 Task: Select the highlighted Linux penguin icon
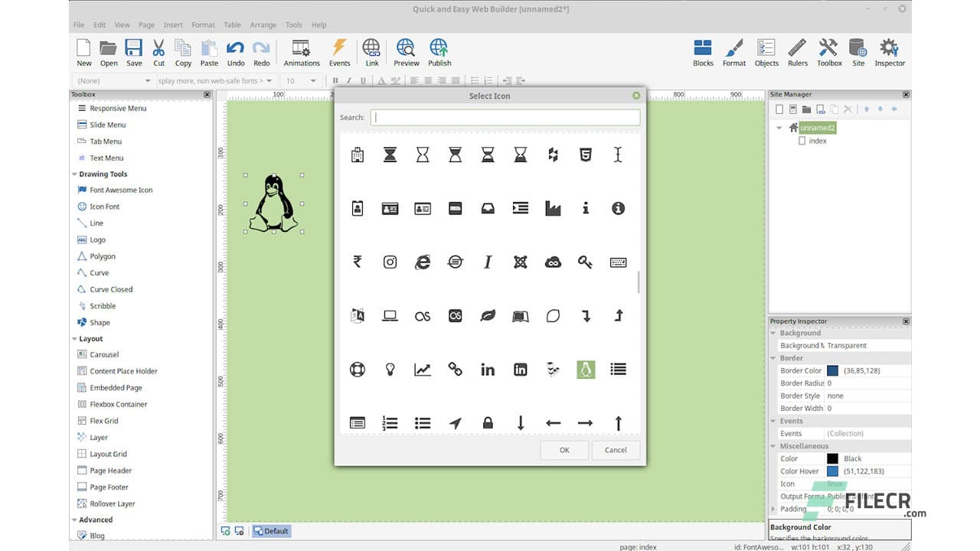coord(586,369)
